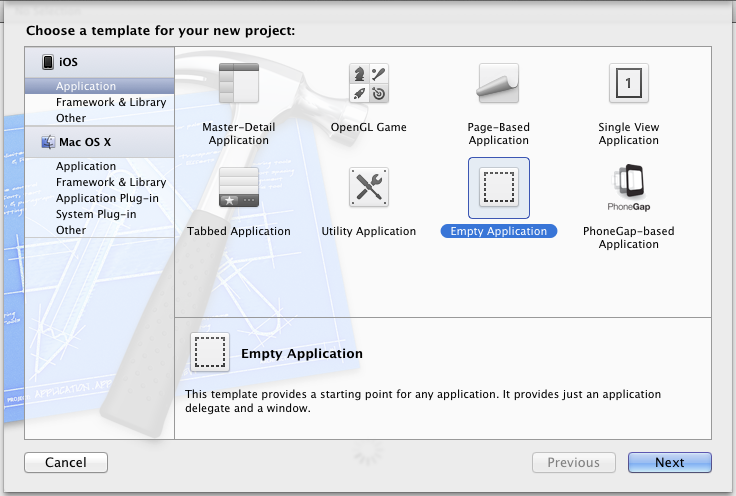
Task: Select Other under Mac OS X
Action: point(71,230)
